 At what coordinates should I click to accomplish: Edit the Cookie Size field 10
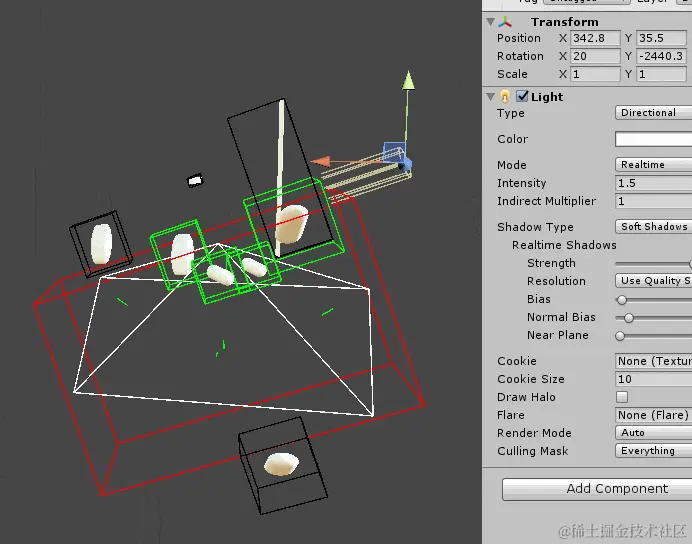(653, 379)
